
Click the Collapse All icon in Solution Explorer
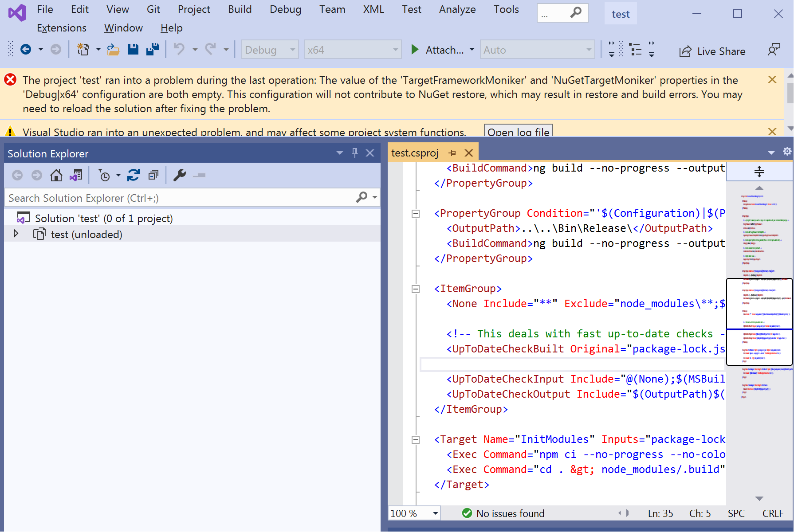coord(153,175)
